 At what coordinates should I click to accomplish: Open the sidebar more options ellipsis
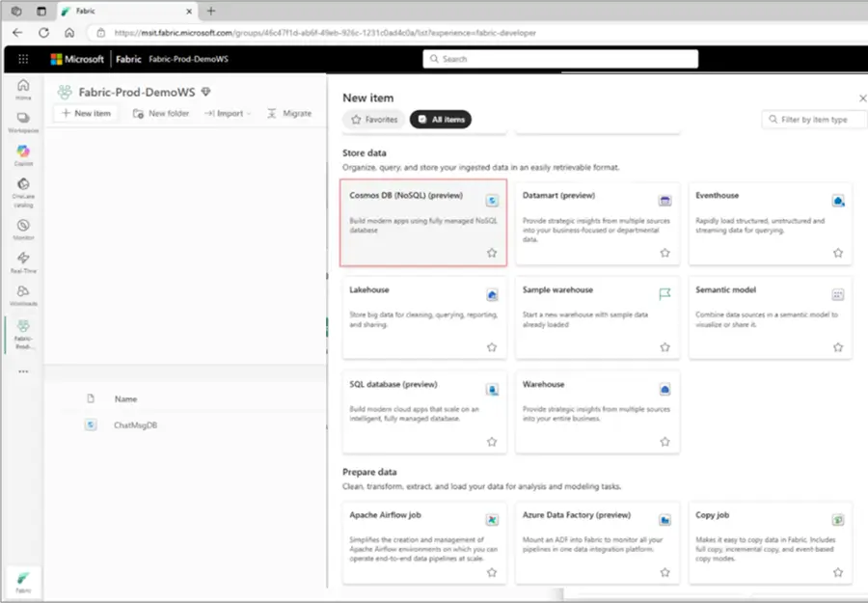click(23, 371)
